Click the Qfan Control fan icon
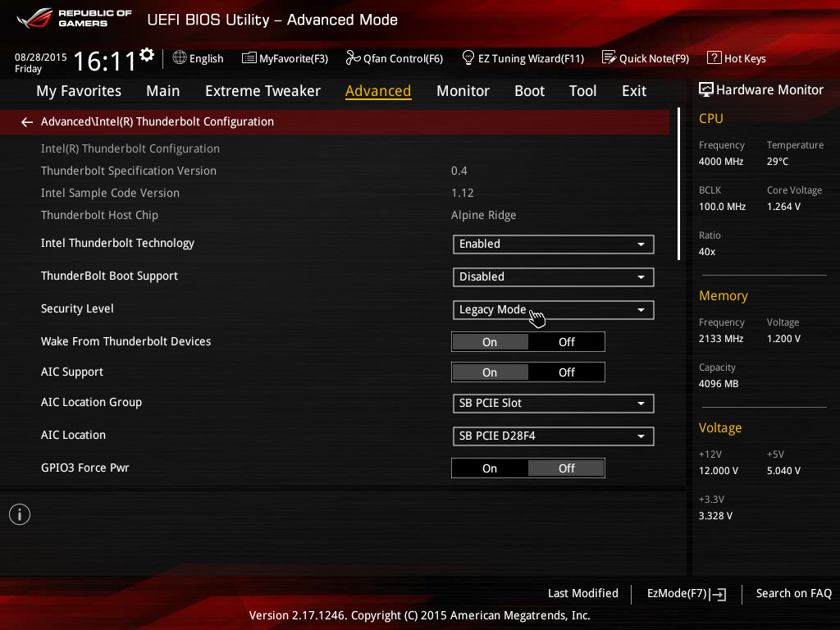The width and height of the screenshot is (840, 630). coord(353,57)
